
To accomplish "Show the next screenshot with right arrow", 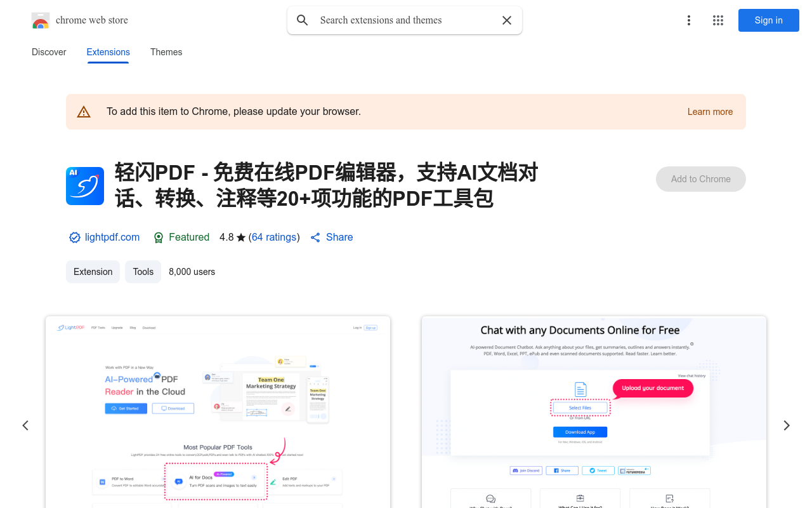I will coord(787,425).
